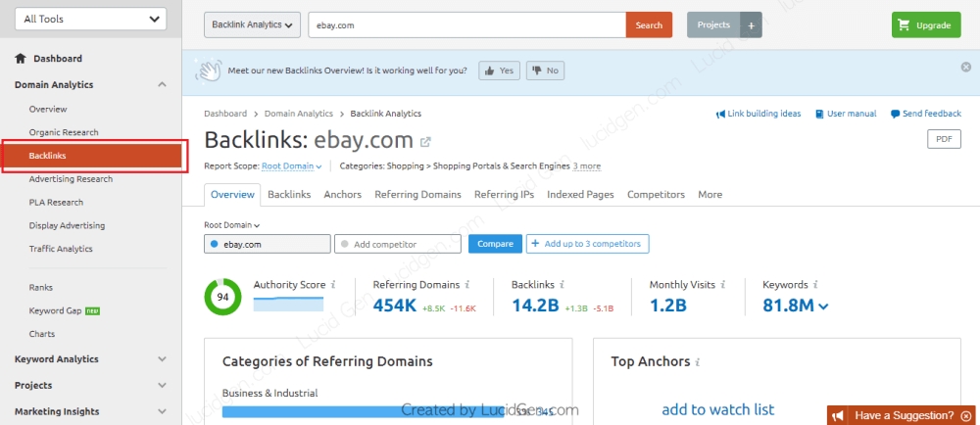Screen dimensions: 980x425
Task: Open Link building ideas
Action: (x=759, y=114)
